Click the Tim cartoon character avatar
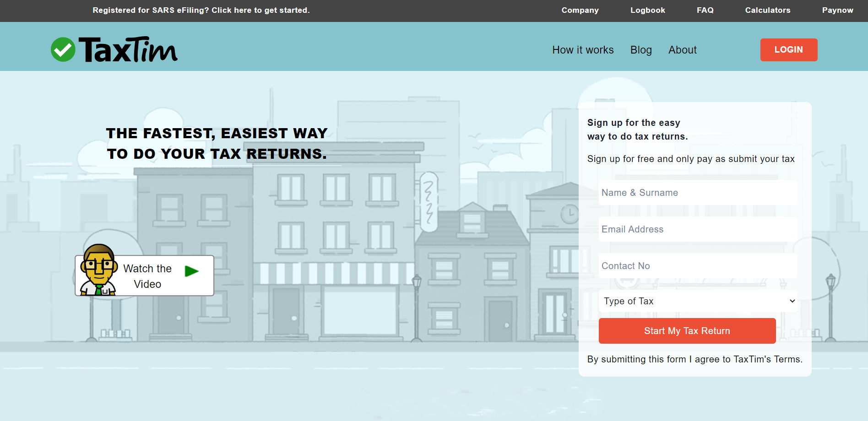868x421 pixels. pos(98,270)
